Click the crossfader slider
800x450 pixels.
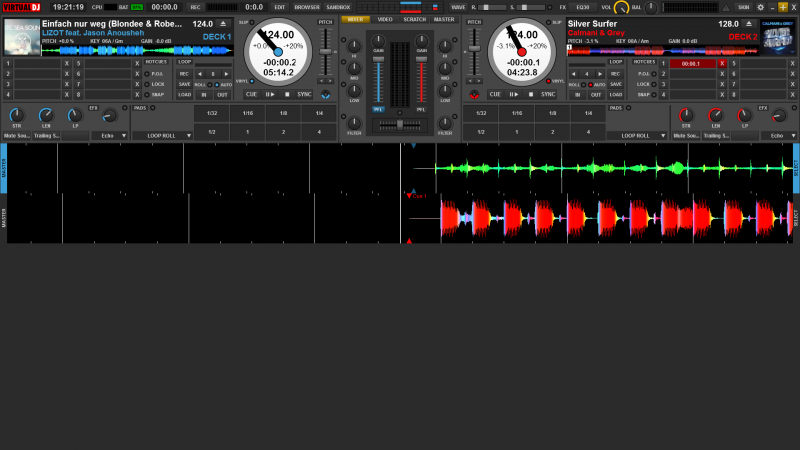400,124
